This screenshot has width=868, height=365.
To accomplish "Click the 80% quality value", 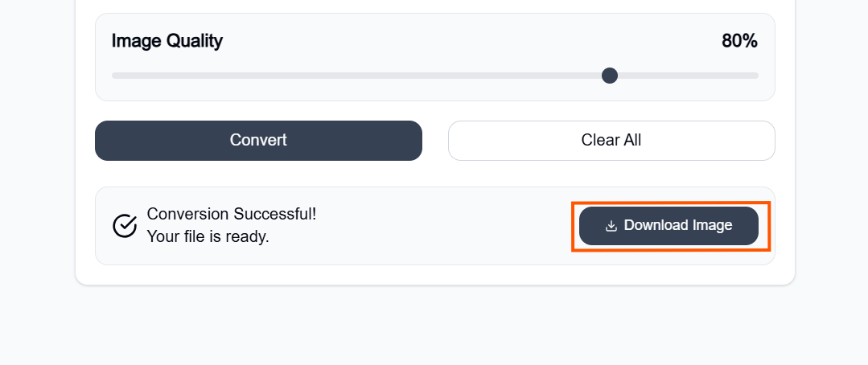I will coord(739,41).
